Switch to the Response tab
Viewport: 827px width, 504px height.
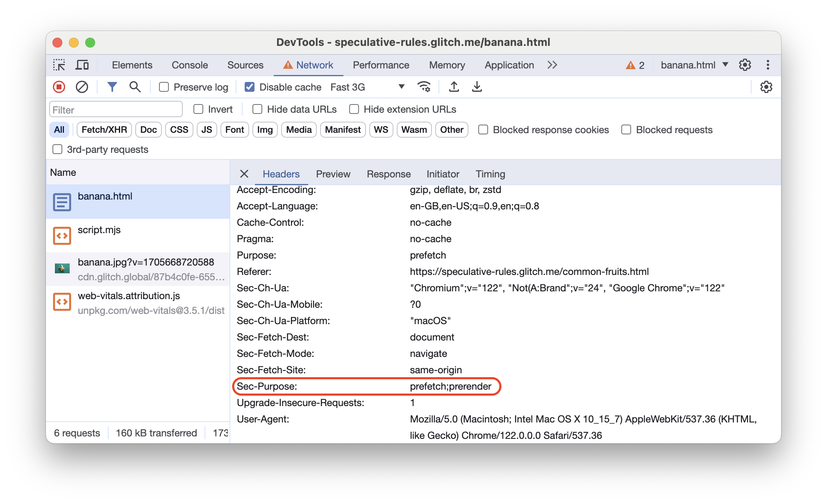click(388, 174)
